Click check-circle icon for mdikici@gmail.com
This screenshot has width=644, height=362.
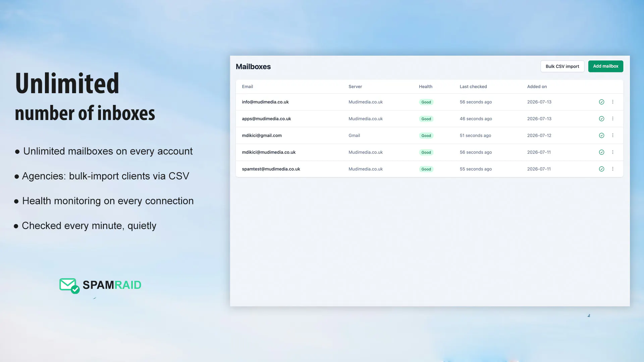(x=601, y=135)
